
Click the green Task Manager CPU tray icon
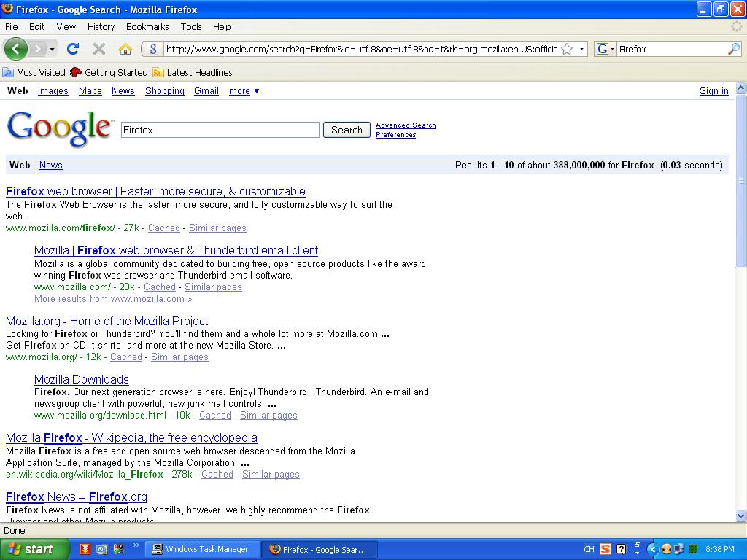click(x=693, y=549)
